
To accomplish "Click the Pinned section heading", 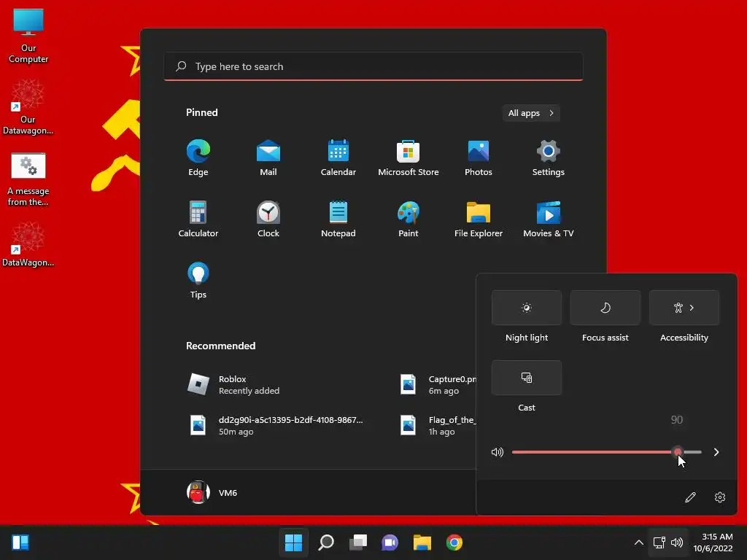I will (202, 112).
